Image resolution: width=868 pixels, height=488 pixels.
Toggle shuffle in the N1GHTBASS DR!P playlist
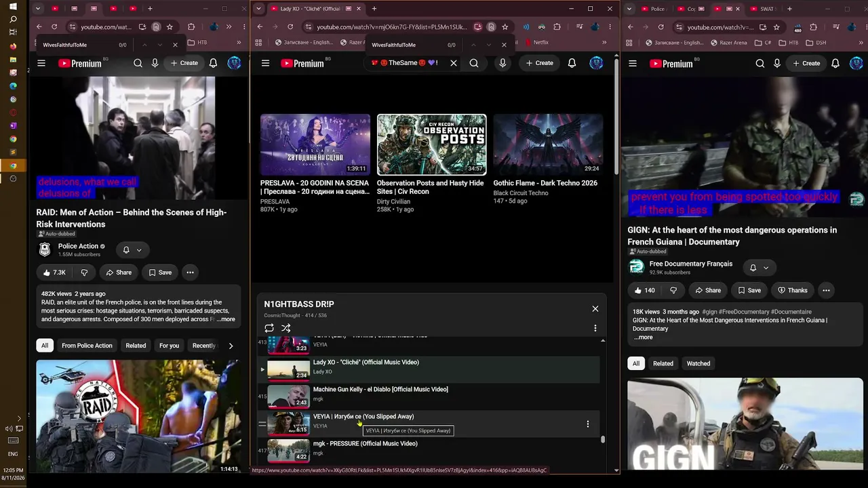(286, 328)
